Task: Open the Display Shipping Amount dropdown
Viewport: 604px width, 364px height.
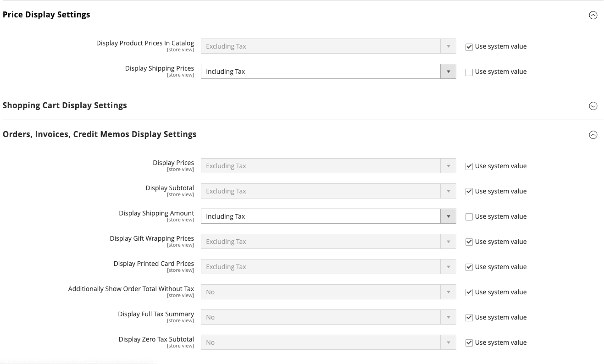Action: pos(328,216)
